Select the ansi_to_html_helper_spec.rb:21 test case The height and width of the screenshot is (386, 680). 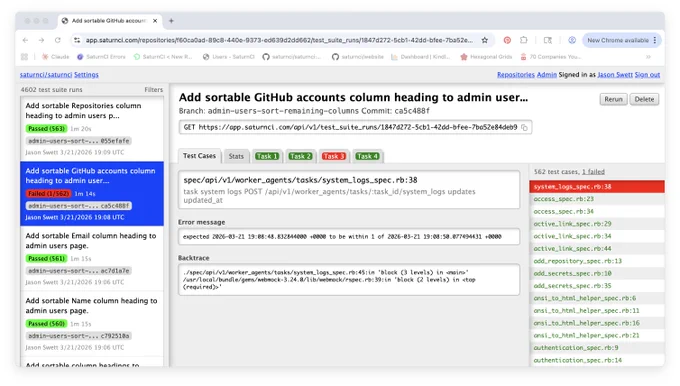[x=597, y=335]
